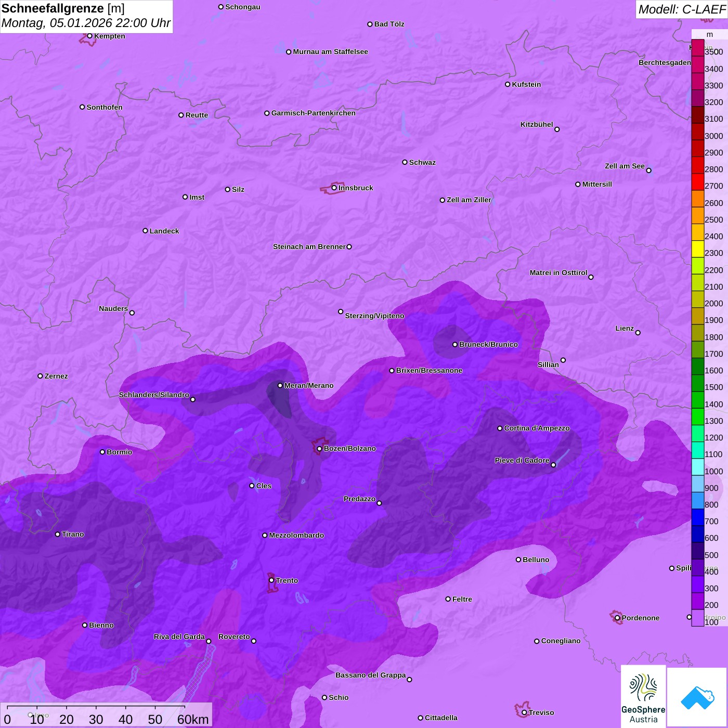Click the 'Berchtesgaden' label

[665, 62]
